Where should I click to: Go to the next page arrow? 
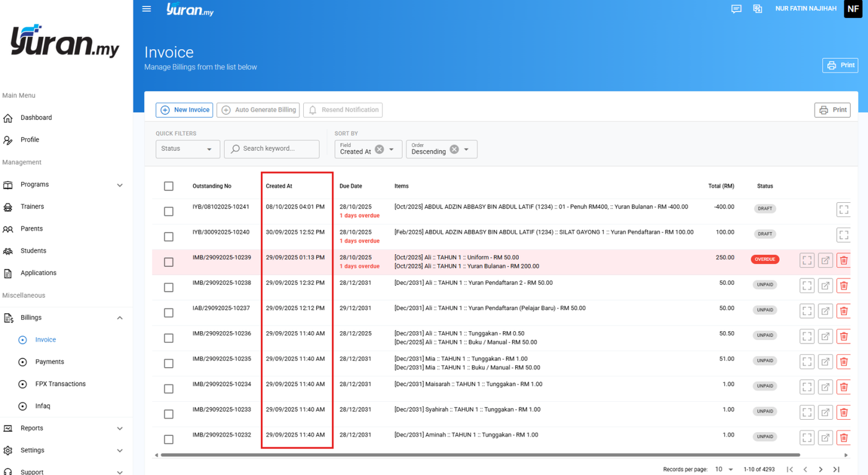point(820,469)
